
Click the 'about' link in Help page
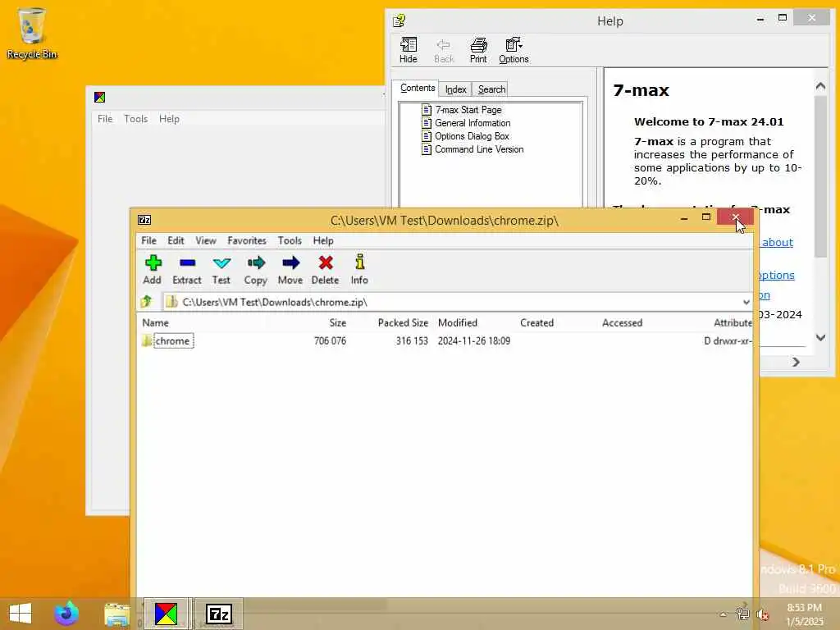coord(778,242)
